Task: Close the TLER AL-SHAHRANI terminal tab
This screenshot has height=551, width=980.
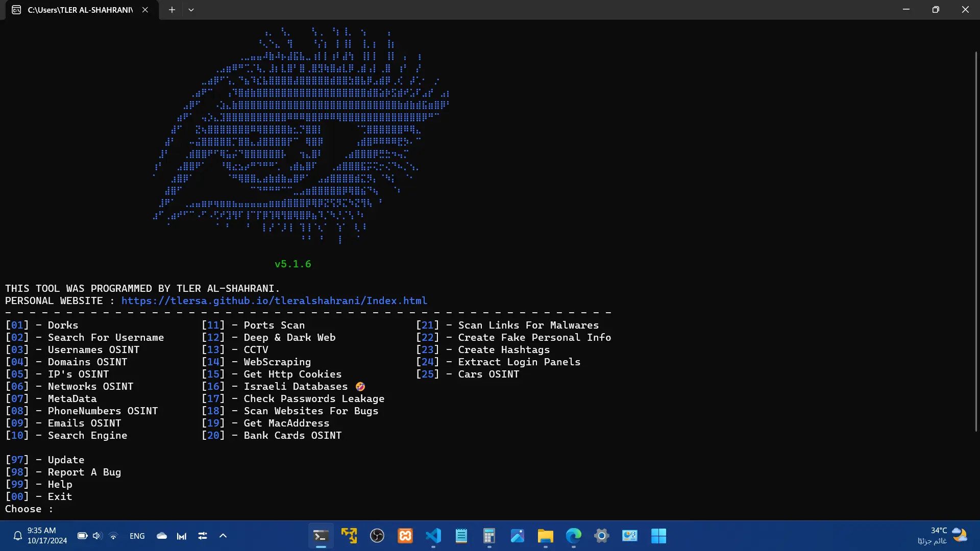Action: 145,10
